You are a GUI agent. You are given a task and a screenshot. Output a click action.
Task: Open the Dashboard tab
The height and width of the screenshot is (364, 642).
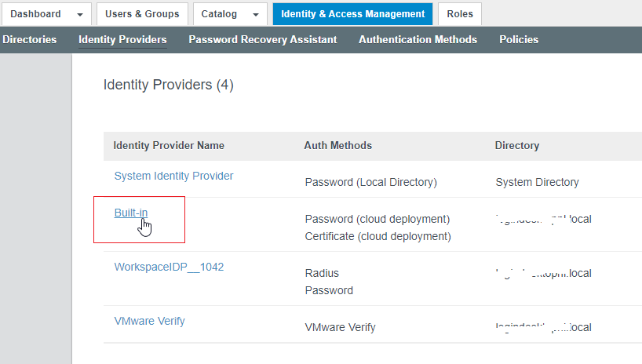[x=35, y=14]
